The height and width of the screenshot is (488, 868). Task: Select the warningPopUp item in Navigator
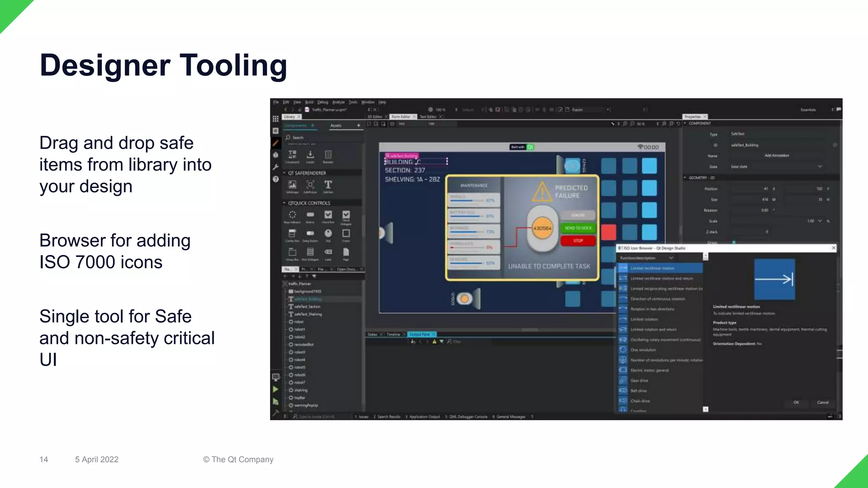pyautogui.click(x=306, y=405)
